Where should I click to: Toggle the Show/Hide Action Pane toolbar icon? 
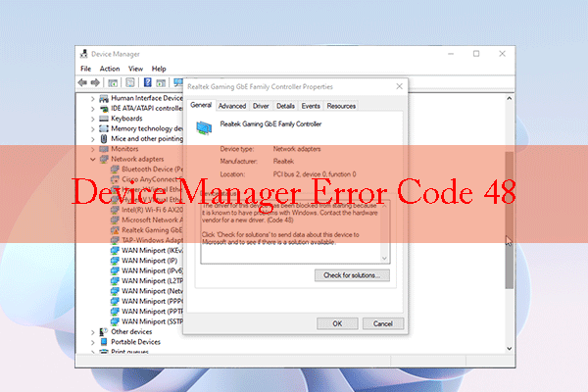click(x=161, y=82)
